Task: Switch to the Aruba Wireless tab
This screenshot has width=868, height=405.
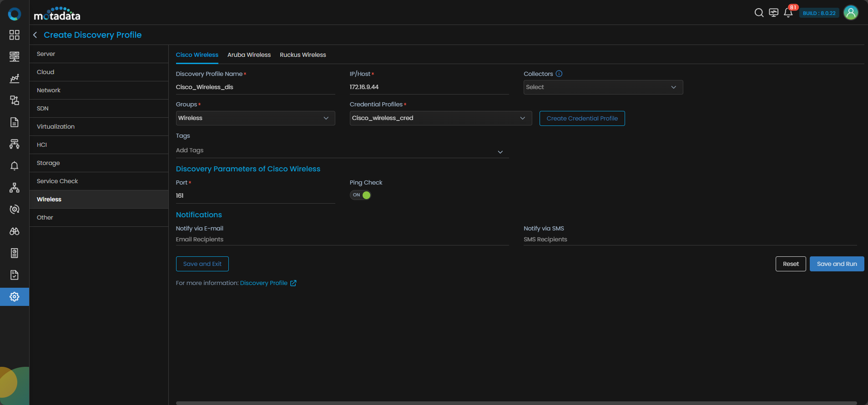Action: [249, 55]
